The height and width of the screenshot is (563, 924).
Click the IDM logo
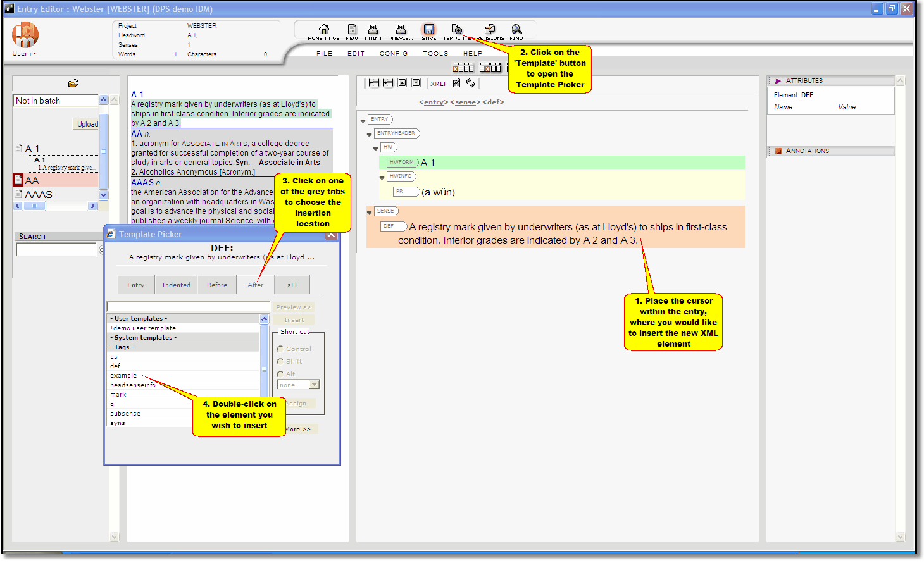click(25, 34)
